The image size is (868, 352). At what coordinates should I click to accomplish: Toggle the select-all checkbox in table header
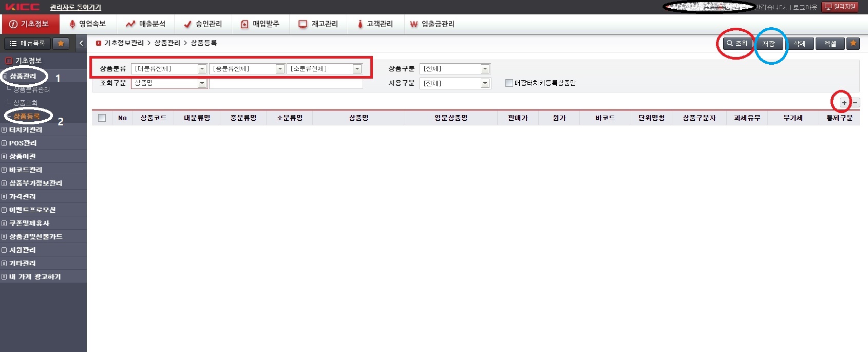point(102,118)
